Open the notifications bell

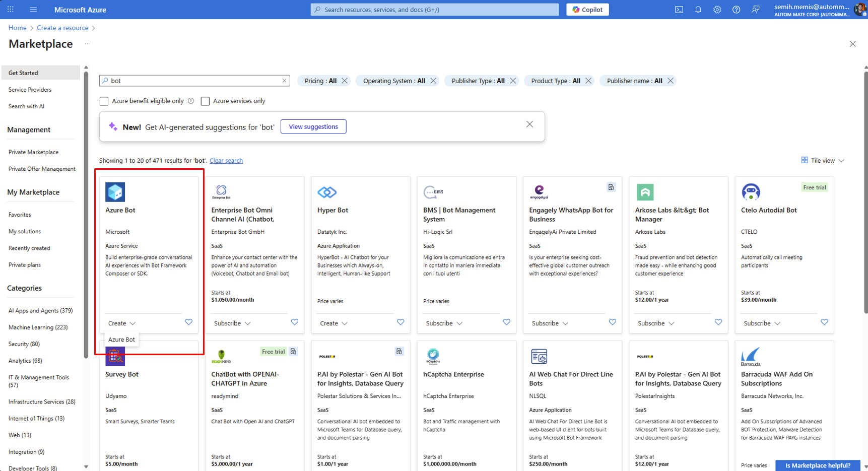coord(698,10)
